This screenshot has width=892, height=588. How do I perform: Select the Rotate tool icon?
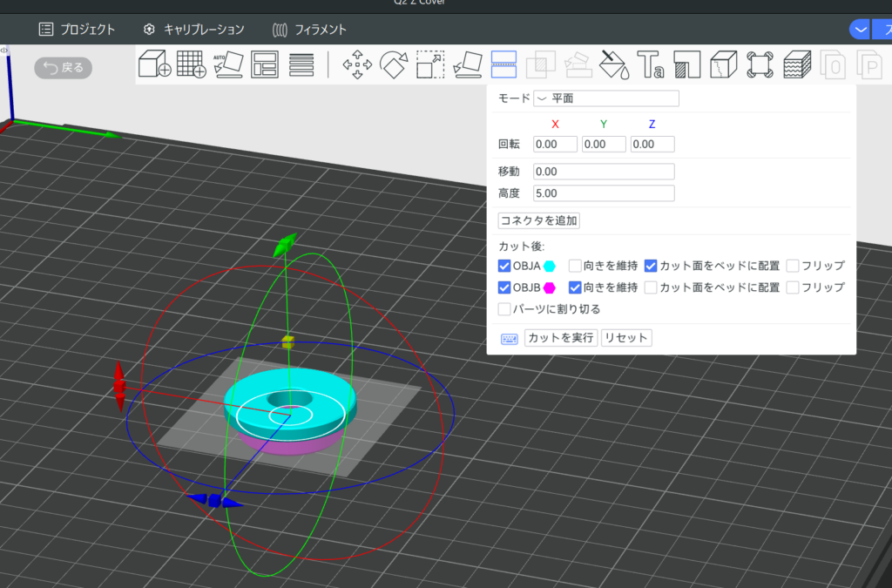pos(394,64)
